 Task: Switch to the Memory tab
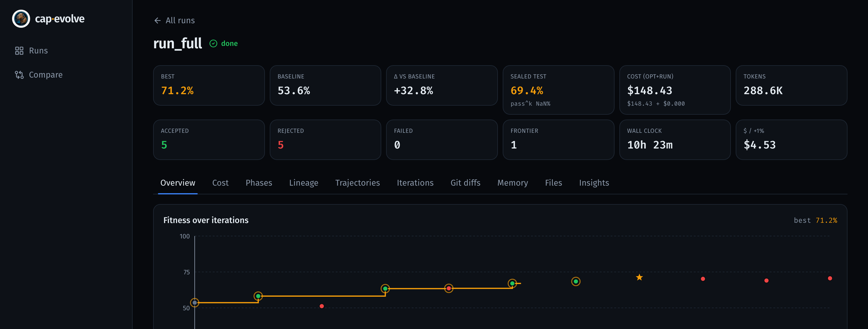click(x=512, y=183)
